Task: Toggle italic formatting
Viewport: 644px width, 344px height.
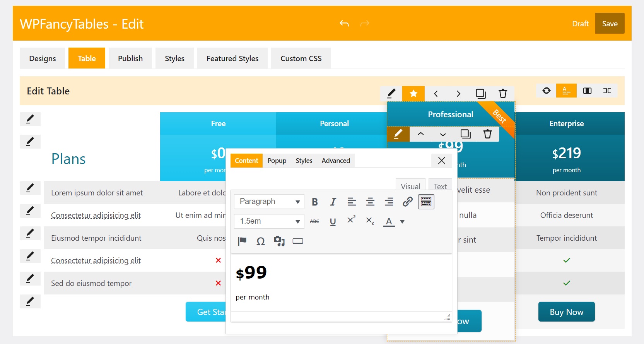Action: pos(333,202)
